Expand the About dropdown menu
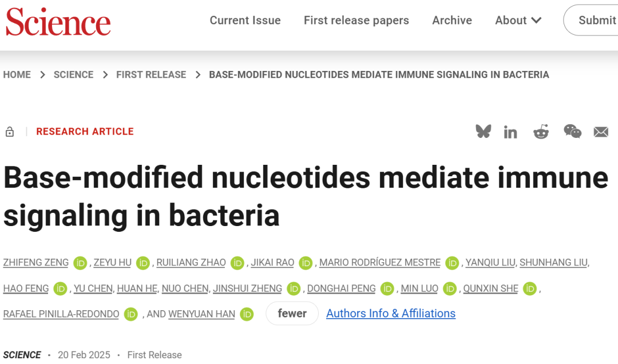618x364 pixels. click(518, 21)
